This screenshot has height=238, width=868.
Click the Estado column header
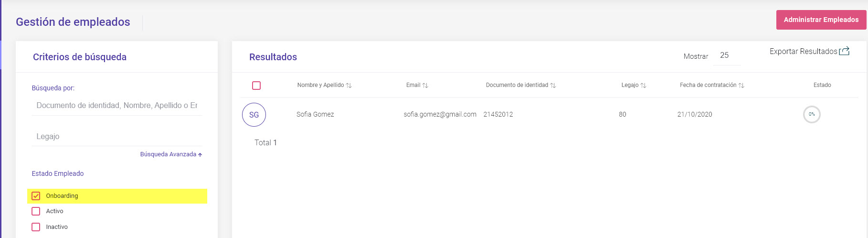(822, 85)
